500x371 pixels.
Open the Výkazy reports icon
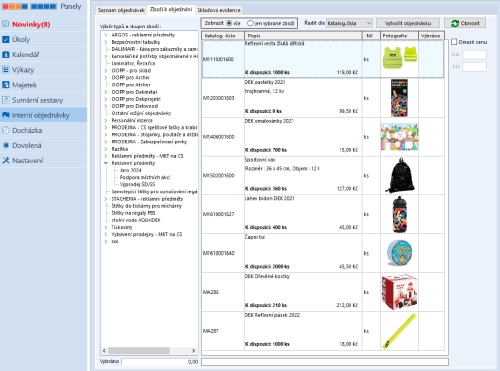pyautogui.click(x=6, y=70)
